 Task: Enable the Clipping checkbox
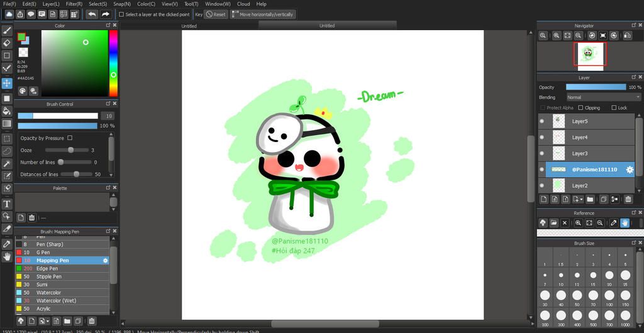coord(580,108)
